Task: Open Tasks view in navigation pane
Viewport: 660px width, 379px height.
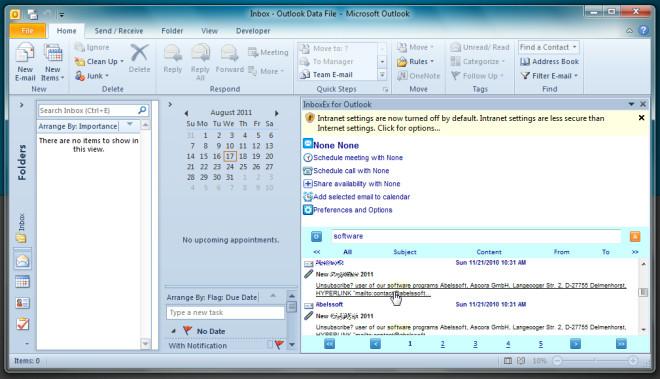Action: click(x=22, y=324)
